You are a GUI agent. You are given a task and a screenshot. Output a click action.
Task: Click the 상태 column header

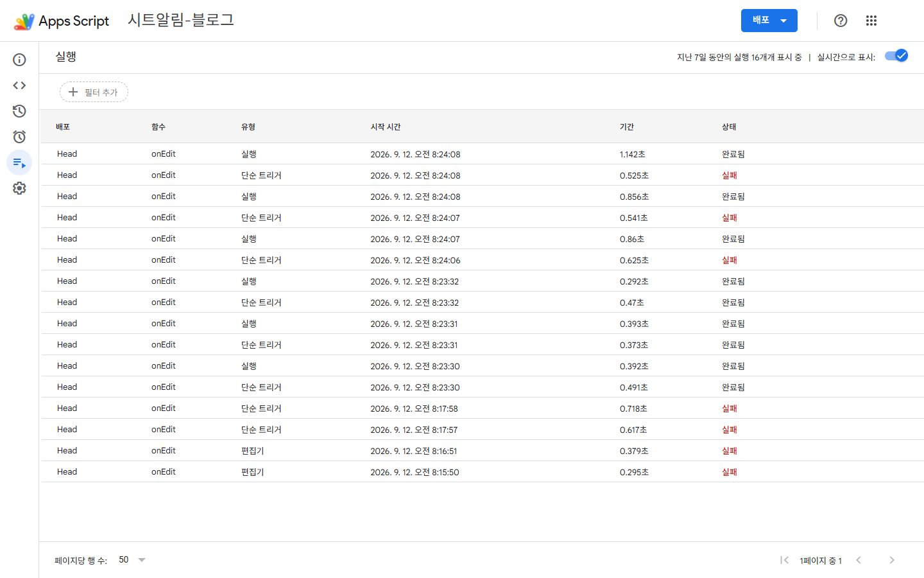pyautogui.click(x=729, y=127)
